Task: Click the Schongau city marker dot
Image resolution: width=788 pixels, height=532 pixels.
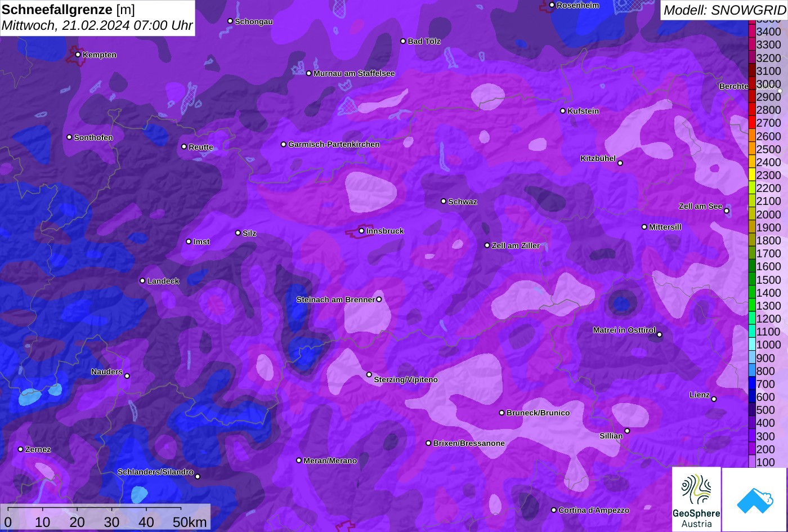Action: point(230,21)
